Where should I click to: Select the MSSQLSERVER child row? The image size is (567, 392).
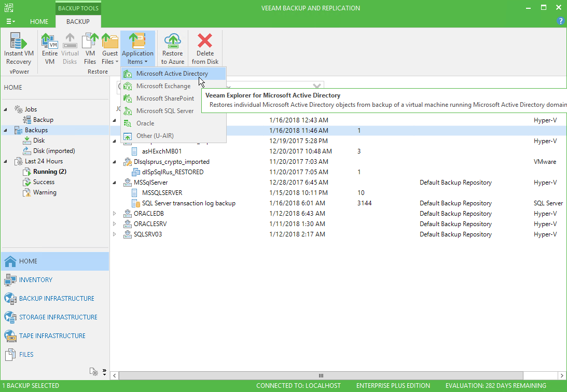pyautogui.click(x=338, y=193)
